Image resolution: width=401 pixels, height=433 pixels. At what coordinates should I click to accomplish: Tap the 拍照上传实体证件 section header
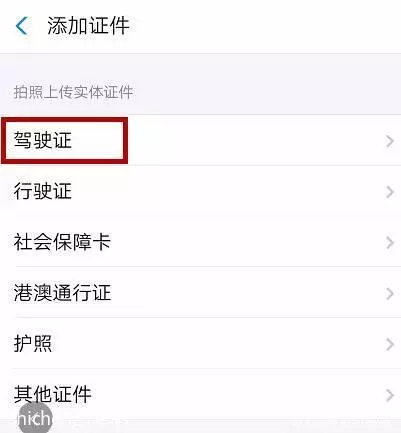73,92
